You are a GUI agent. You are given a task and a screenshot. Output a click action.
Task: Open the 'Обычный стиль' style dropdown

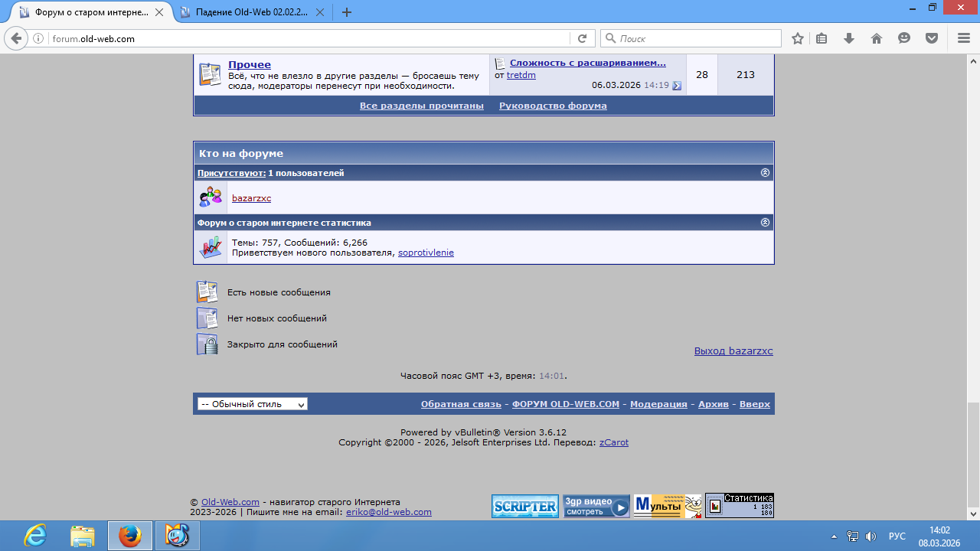(253, 404)
